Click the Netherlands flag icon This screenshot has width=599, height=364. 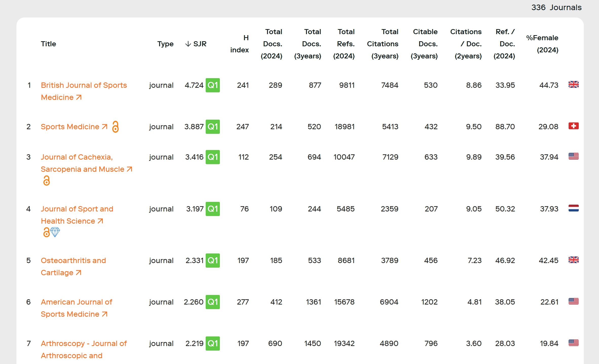pos(573,208)
